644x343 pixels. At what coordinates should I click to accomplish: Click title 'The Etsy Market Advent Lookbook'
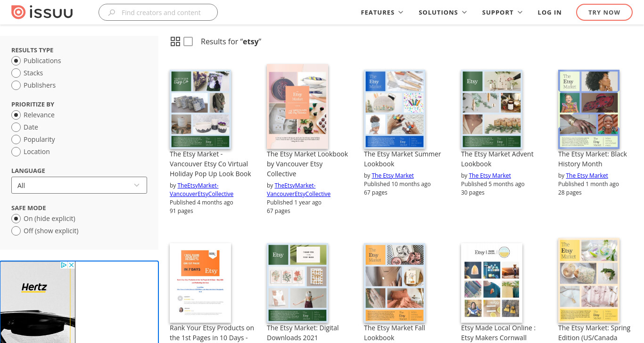point(497,159)
